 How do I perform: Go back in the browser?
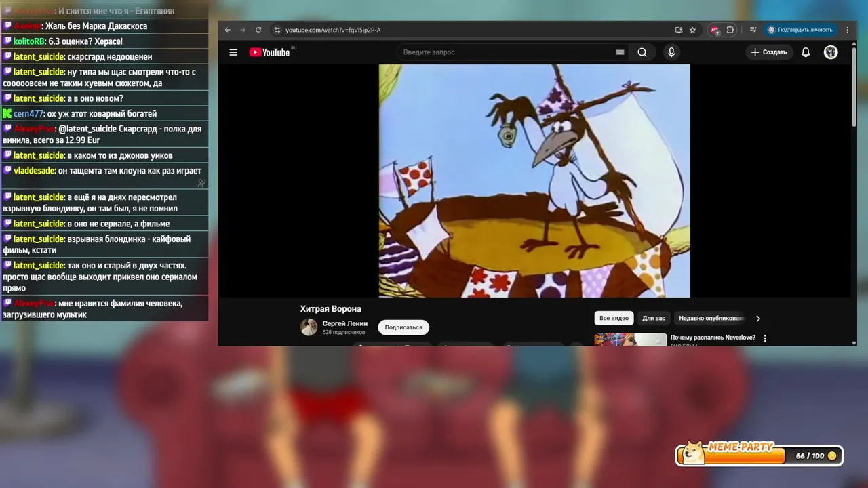[x=228, y=30]
